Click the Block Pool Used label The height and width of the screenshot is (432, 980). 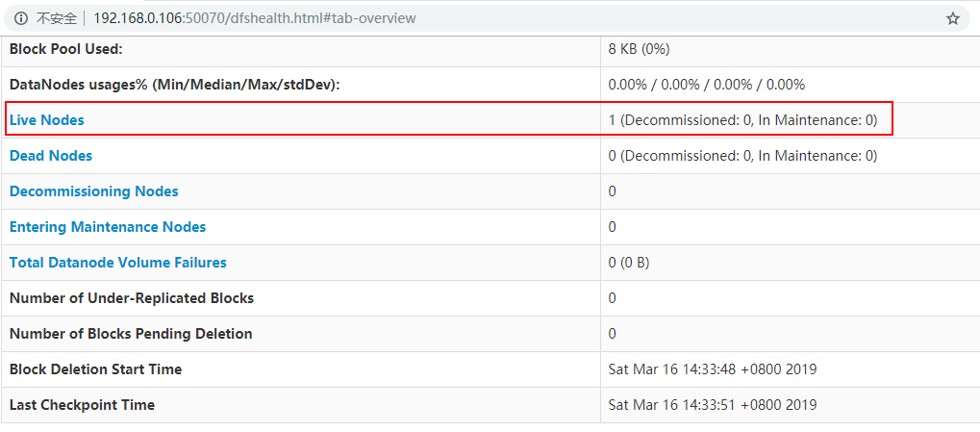pyautogui.click(x=66, y=49)
